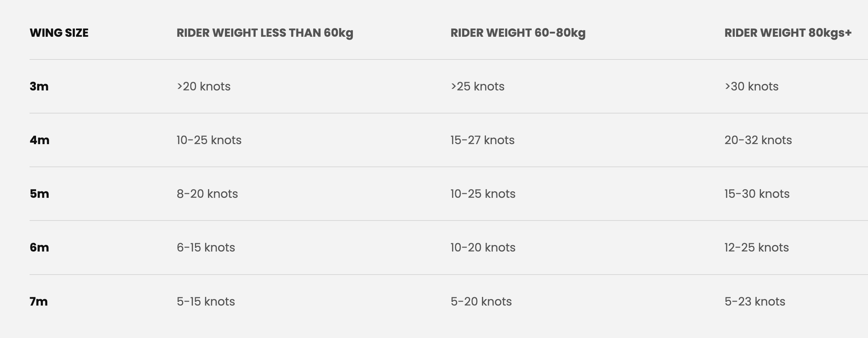Click the 8-20 knots cell
This screenshot has height=338, width=868.
pyautogui.click(x=207, y=194)
